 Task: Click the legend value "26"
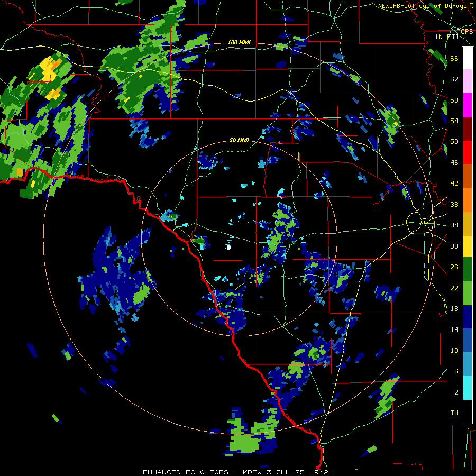(454, 267)
